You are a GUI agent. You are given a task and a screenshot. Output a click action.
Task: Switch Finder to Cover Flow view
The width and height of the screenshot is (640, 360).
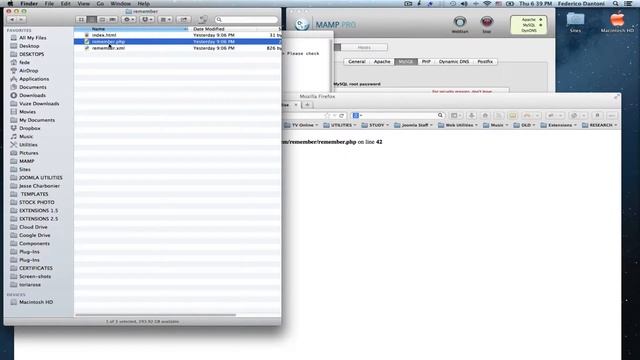pyautogui.click(x=113, y=20)
